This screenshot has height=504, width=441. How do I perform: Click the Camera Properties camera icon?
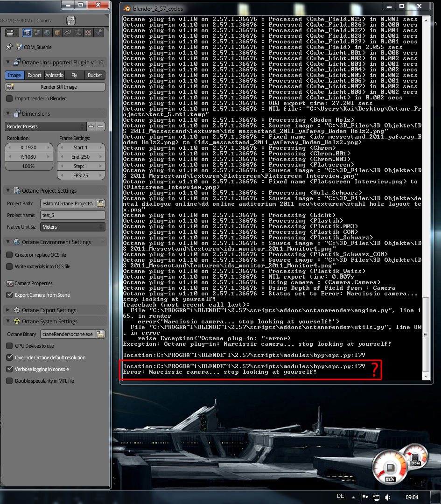tap(10, 283)
